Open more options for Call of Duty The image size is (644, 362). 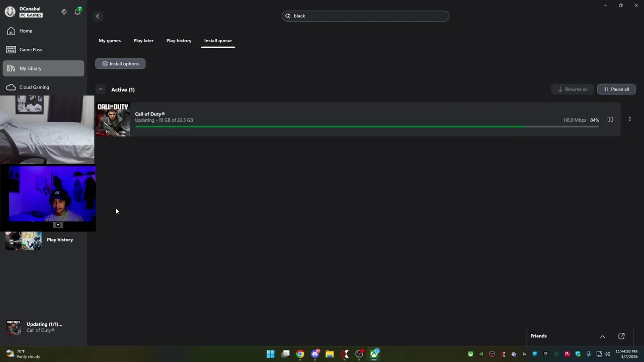(629, 120)
